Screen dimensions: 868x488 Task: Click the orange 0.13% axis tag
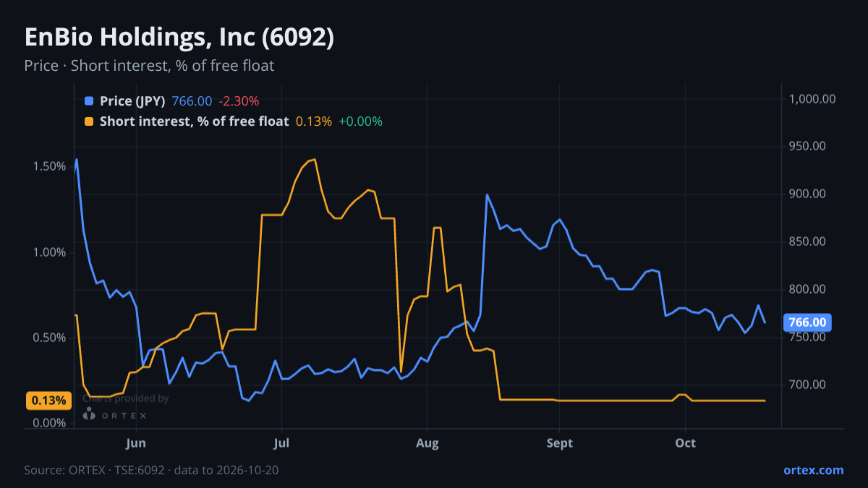coord(49,401)
